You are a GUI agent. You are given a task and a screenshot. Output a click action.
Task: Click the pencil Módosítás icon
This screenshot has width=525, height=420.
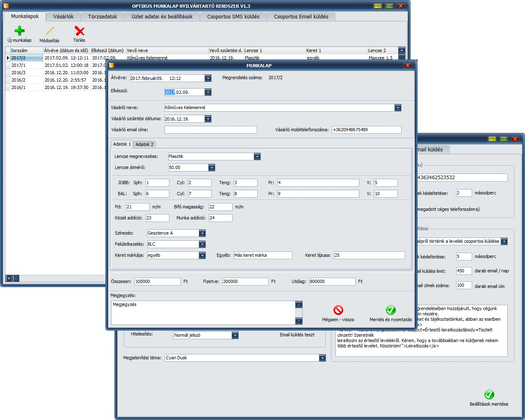pos(49,31)
